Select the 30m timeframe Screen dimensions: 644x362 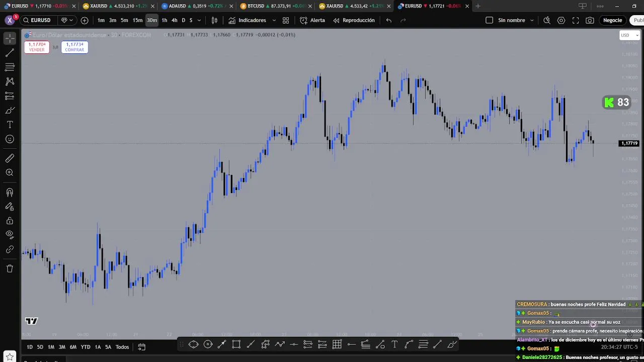pos(152,20)
